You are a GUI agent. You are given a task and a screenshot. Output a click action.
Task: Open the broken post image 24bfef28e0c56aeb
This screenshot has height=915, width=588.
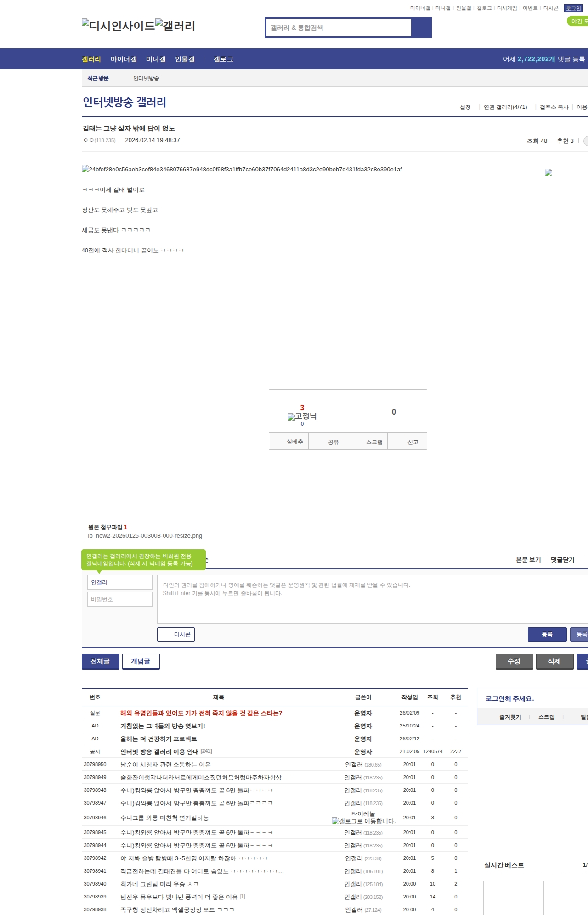(242, 170)
